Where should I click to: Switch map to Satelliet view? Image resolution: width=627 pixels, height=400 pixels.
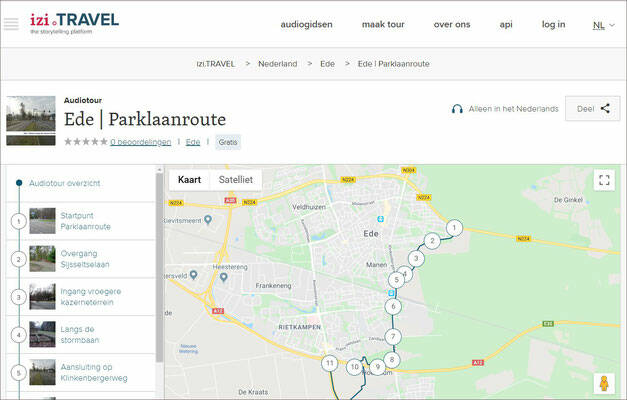point(236,180)
